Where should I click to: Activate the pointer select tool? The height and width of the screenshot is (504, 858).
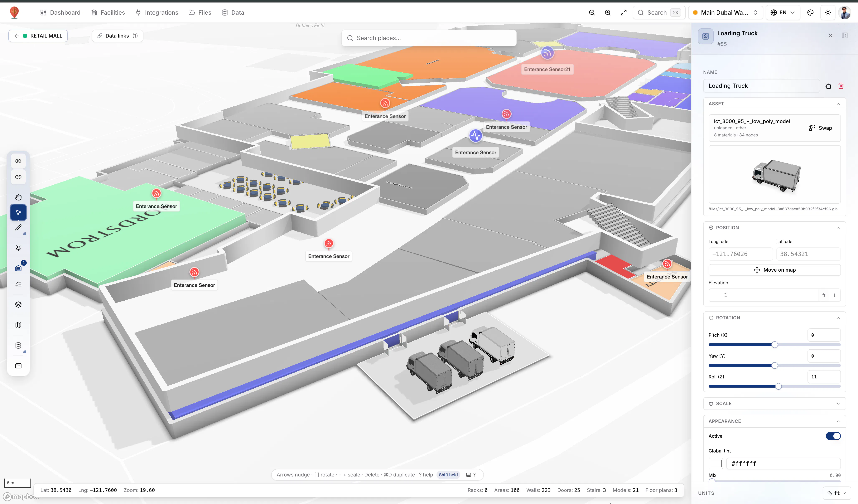click(18, 213)
